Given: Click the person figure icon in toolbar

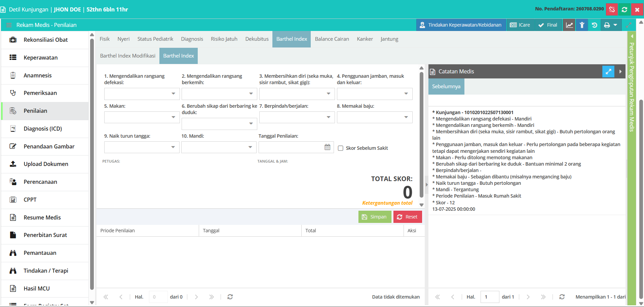Looking at the screenshot, I should click(x=582, y=25).
